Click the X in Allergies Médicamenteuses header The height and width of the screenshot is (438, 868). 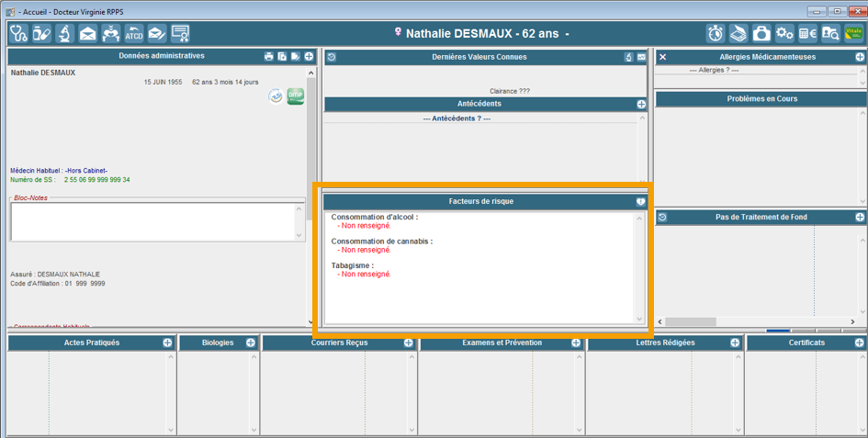(663, 57)
